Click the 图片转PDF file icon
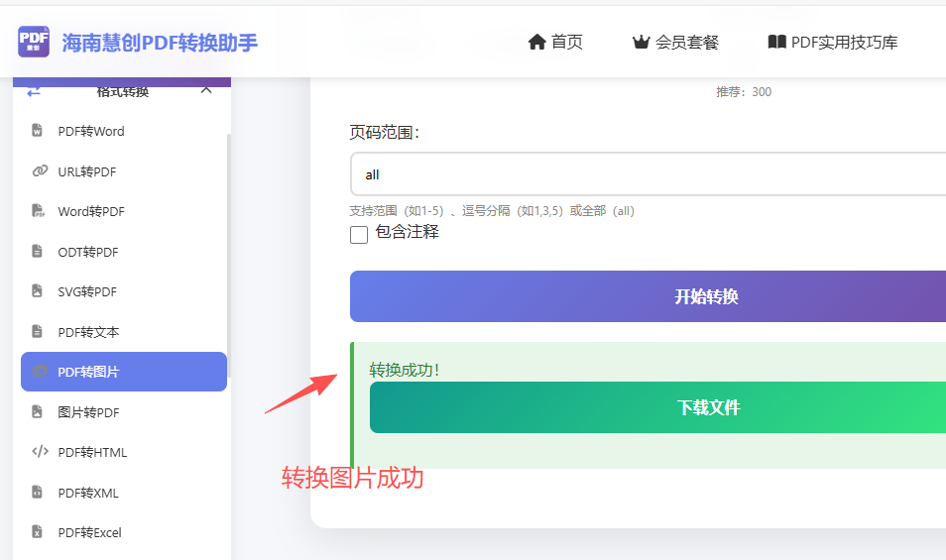Viewport: 946px width, 560px height. (x=37, y=411)
